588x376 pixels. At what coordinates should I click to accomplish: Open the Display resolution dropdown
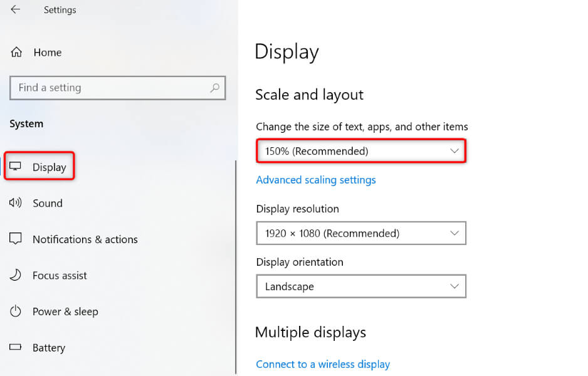coord(361,233)
